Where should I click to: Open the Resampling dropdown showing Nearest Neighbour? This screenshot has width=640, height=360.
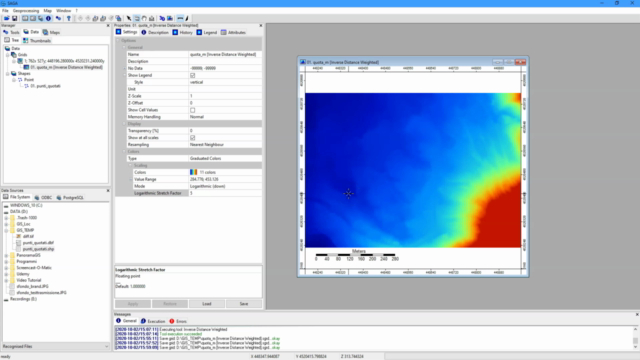[x=225, y=144]
